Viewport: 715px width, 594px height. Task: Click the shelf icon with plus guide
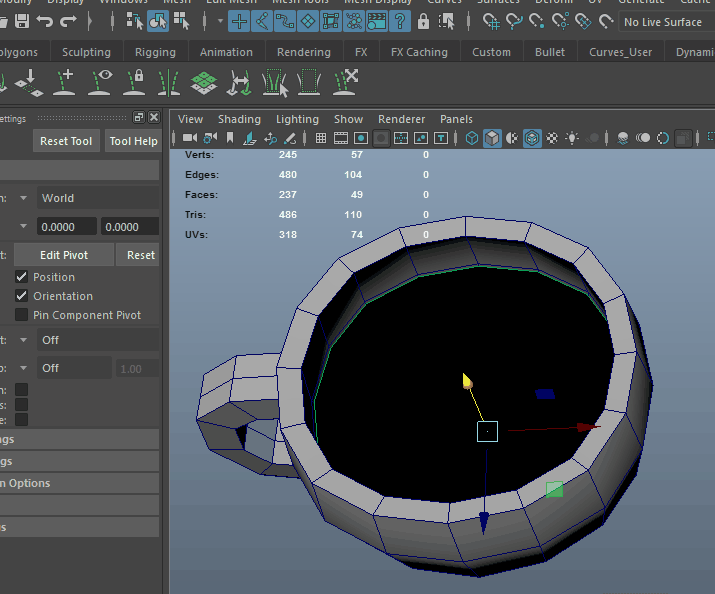click(65, 83)
